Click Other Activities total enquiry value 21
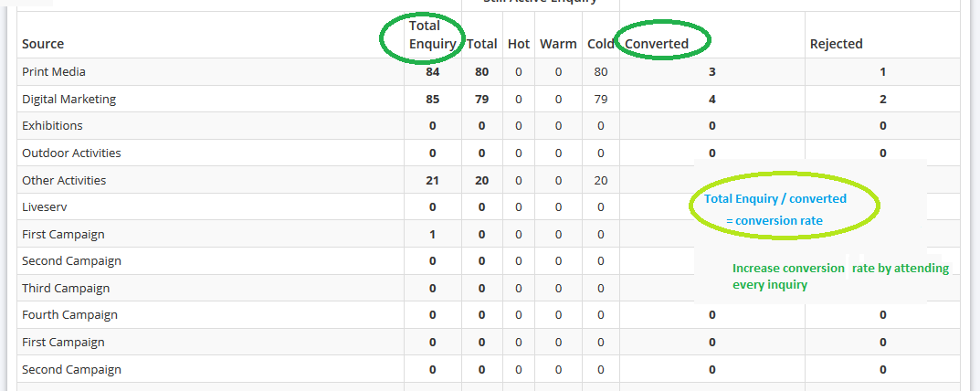Screen dimensions: 980x391 433,180
